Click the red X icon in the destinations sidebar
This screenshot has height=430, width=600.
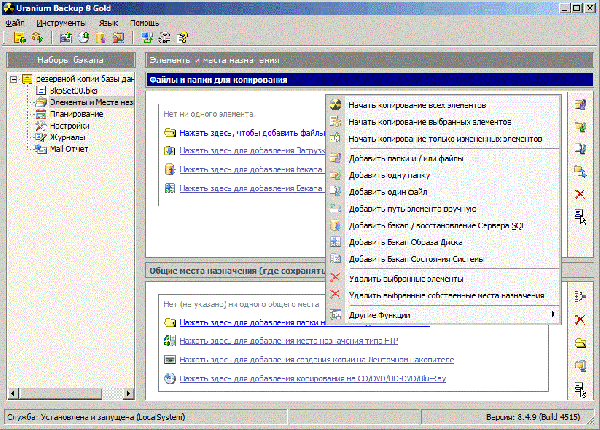pos(580,319)
